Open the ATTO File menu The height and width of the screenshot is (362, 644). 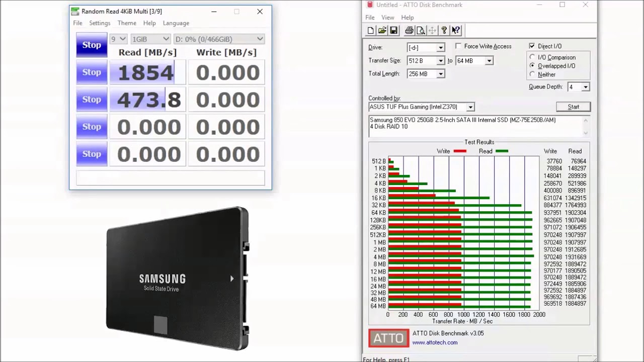pos(370,18)
